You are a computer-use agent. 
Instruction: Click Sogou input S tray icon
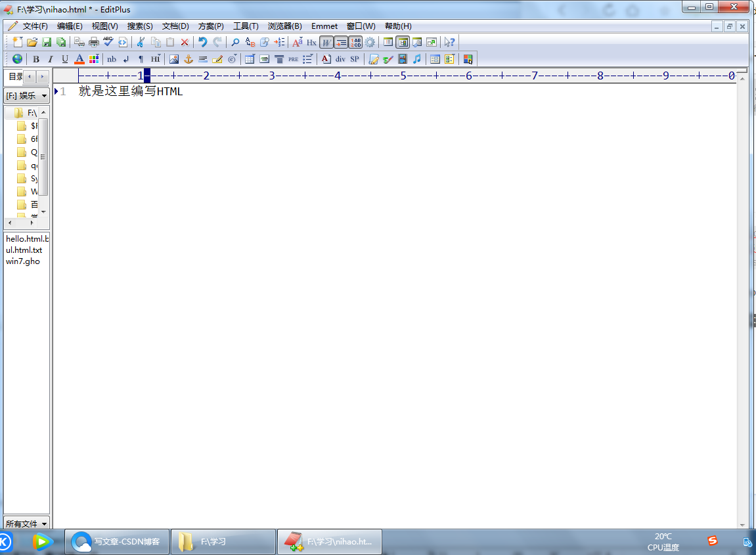coord(713,541)
